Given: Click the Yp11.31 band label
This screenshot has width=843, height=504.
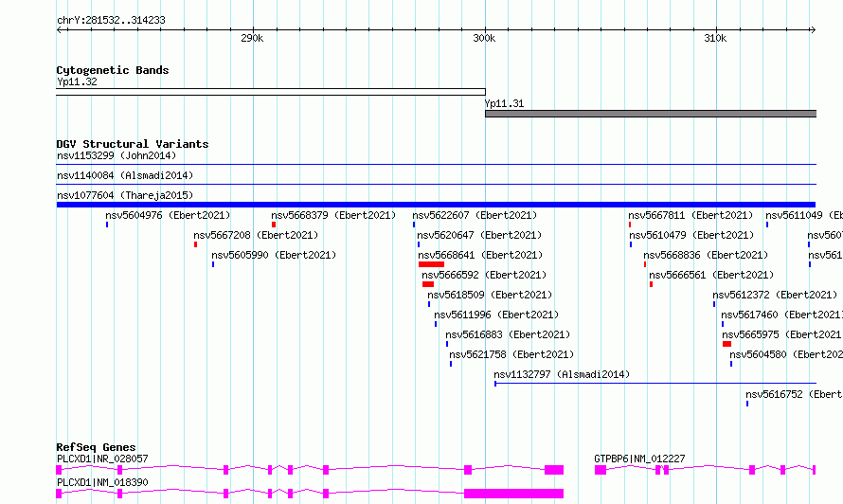Looking at the screenshot, I should 504,103.
